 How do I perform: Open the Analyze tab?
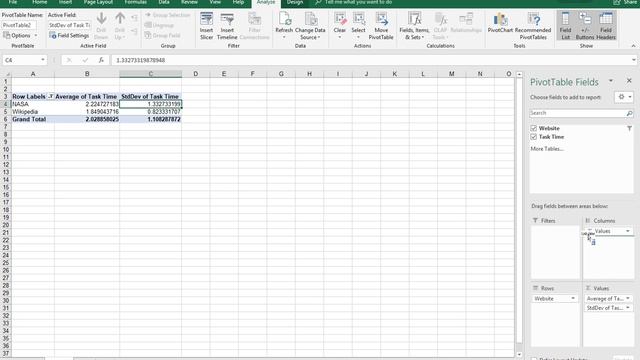coord(266,2)
